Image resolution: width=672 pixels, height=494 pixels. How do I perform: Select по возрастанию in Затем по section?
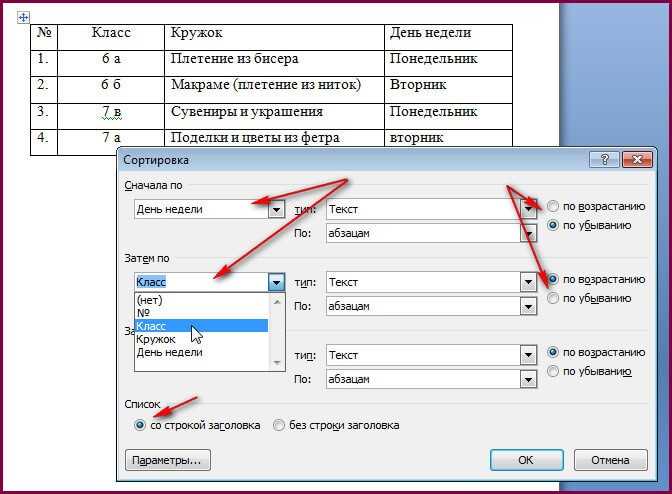(x=597, y=279)
